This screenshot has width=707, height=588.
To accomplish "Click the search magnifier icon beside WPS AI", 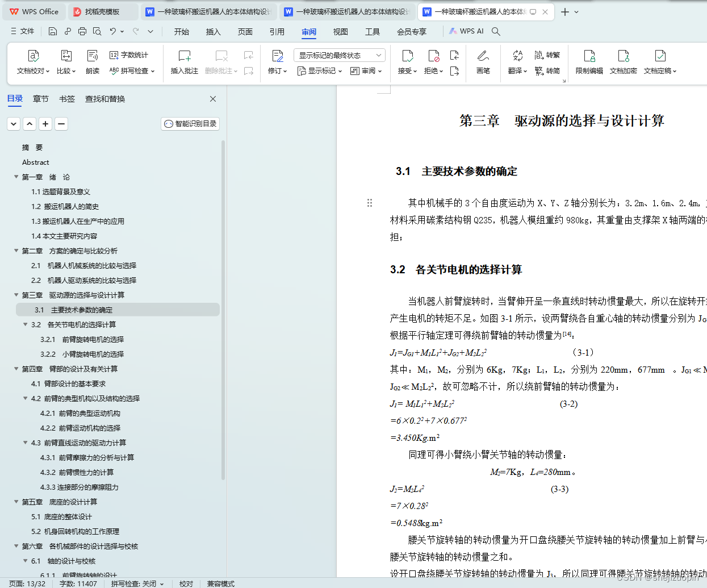I will (496, 31).
